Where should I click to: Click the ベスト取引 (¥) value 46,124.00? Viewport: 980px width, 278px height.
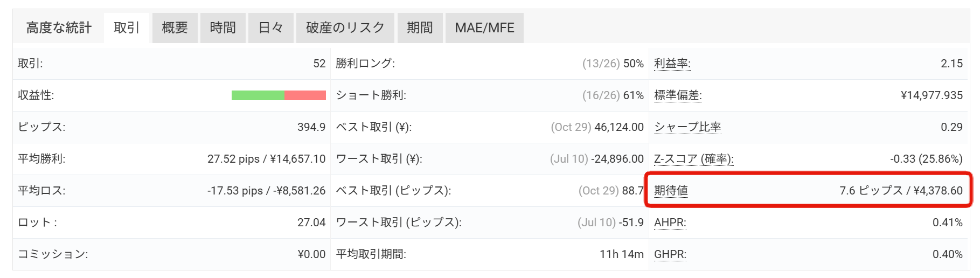[x=618, y=127]
